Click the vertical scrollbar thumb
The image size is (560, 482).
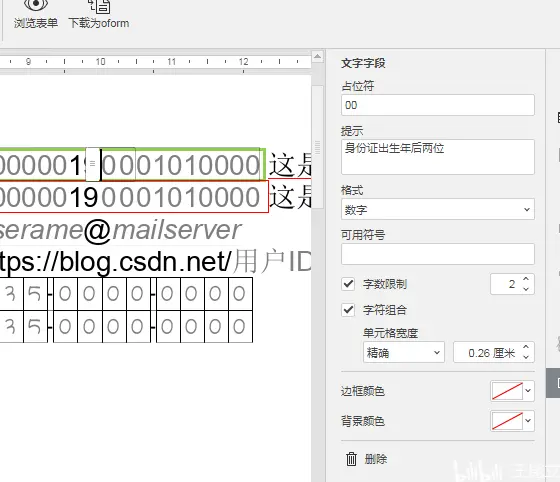coord(317,146)
